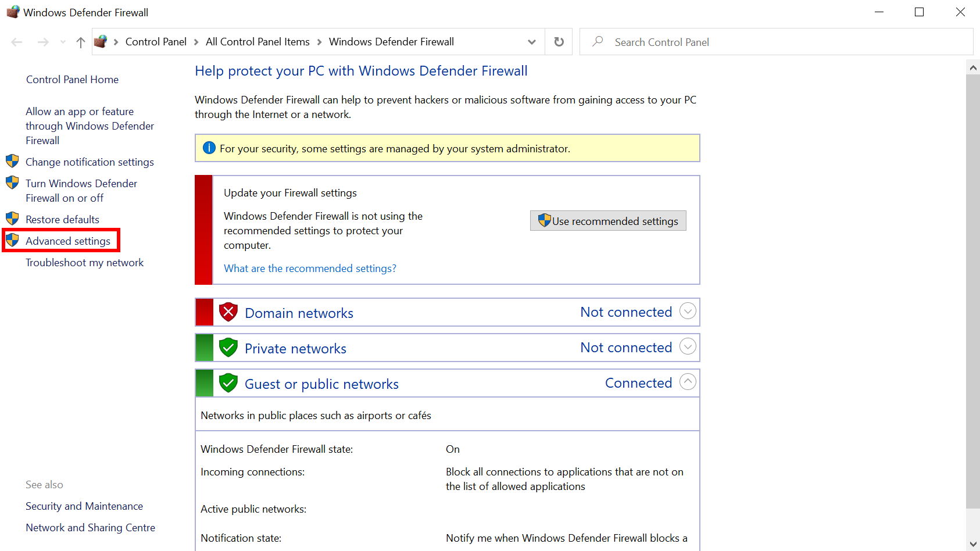Click the firewall icon in address bar
Image resolution: width=980 pixels, height=551 pixels.
[101, 41]
